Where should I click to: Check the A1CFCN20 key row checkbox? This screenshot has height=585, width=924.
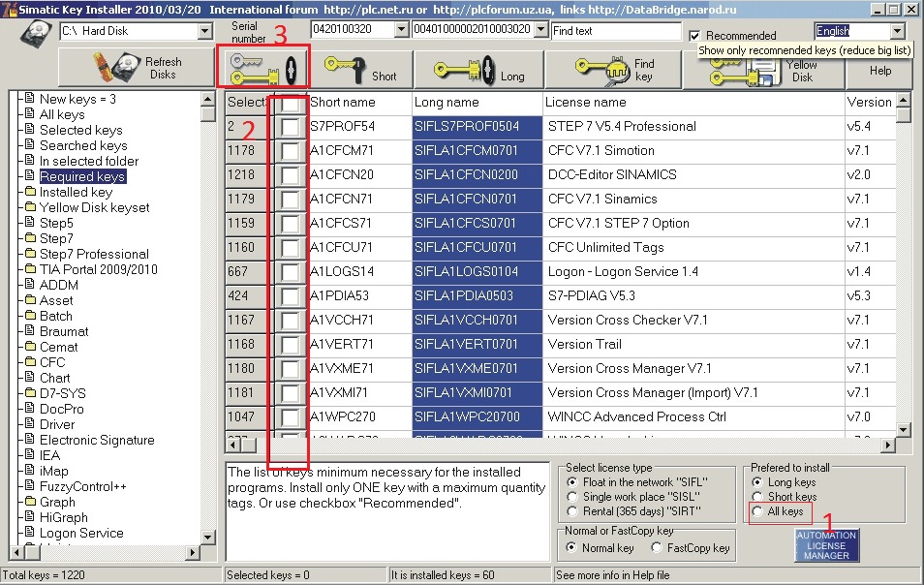(x=290, y=175)
